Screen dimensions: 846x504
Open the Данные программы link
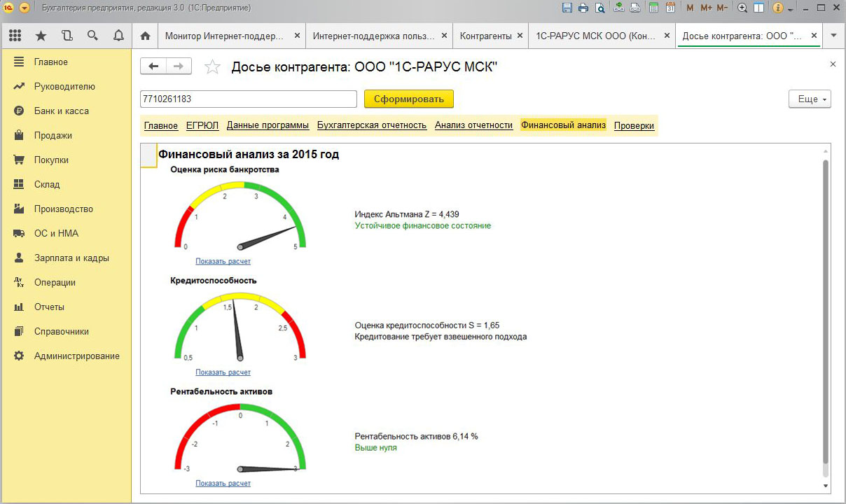(268, 126)
